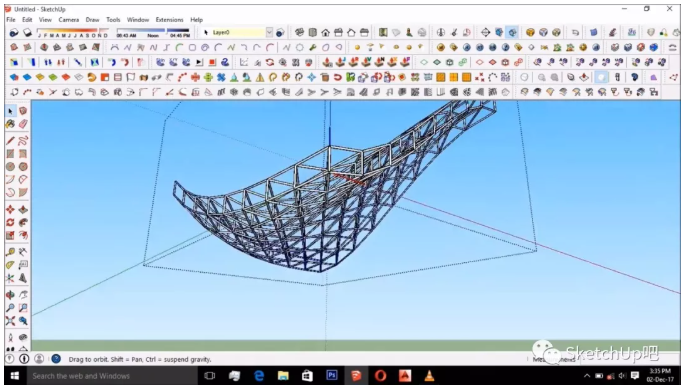
Task: Pick the Line pencil tool
Action: (10, 141)
